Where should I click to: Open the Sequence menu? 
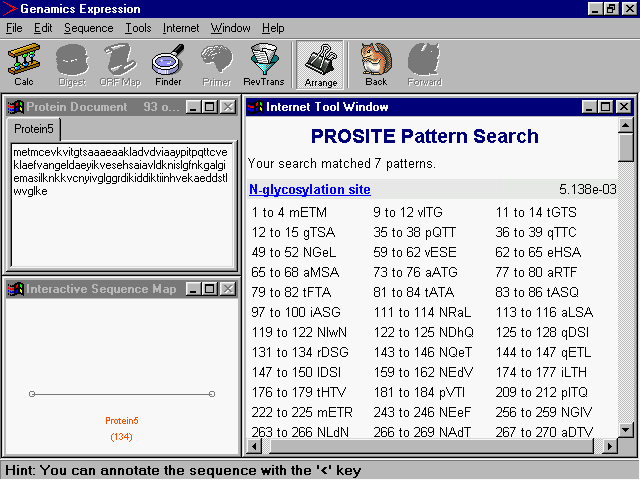(89, 28)
